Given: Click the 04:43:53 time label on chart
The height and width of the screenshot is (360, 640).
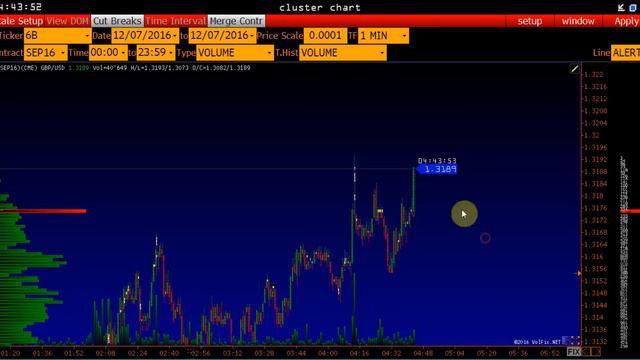Looking at the screenshot, I should 437,161.
